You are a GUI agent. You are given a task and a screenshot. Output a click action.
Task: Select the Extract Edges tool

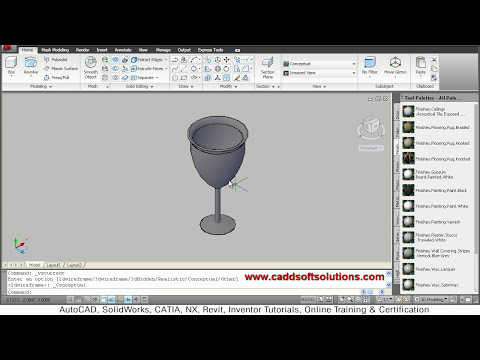point(149,60)
